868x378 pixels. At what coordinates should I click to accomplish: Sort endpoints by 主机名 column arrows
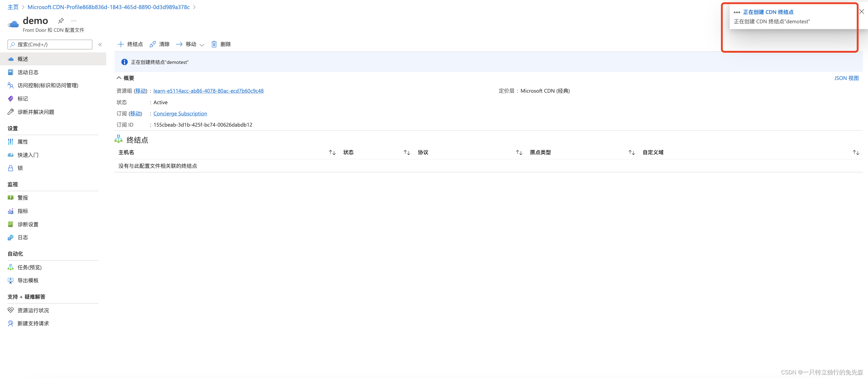[x=332, y=152]
